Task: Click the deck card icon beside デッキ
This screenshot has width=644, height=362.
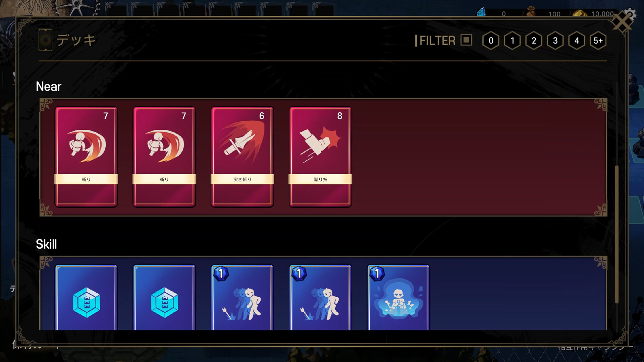Action: [45, 40]
